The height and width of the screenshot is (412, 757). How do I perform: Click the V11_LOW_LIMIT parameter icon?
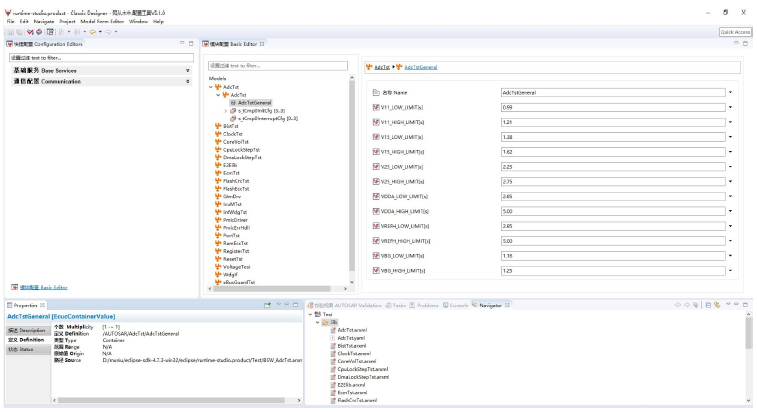click(x=376, y=107)
